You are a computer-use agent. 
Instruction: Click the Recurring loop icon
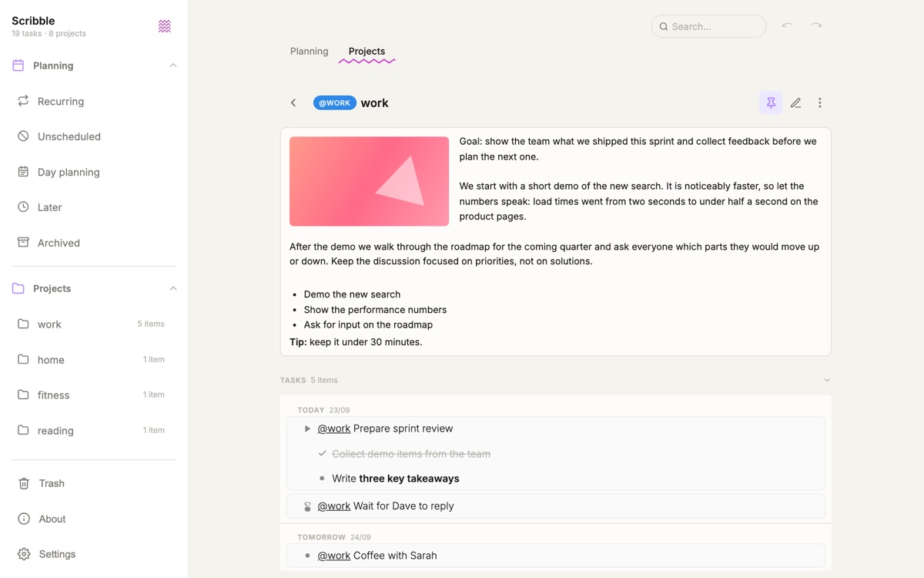[x=23, y=101]
